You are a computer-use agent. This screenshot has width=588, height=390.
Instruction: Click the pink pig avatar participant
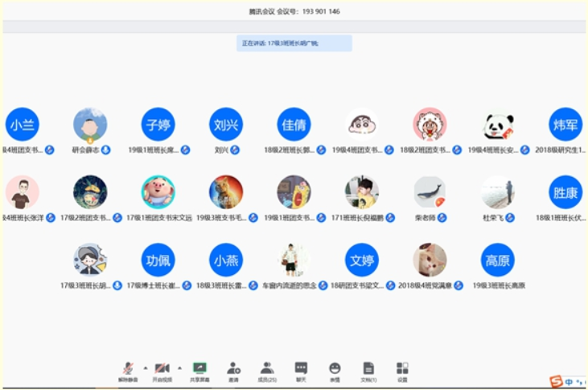(x=158, y=192)
